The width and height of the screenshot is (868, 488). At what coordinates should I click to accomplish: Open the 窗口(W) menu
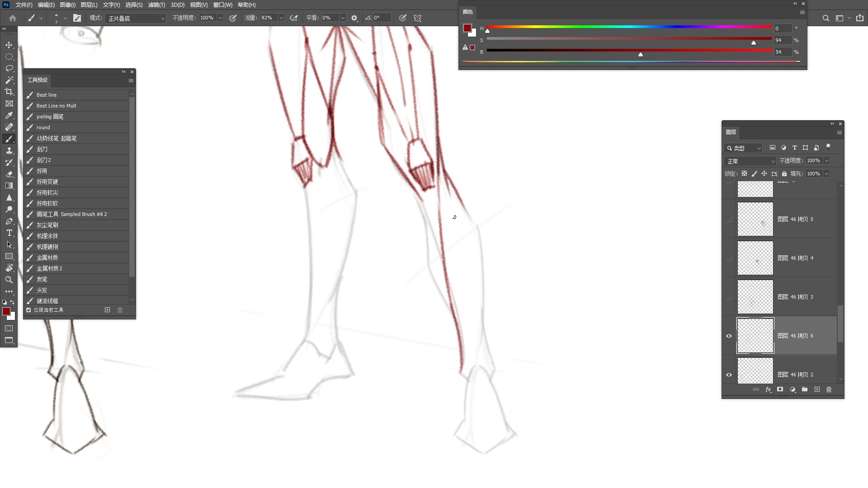pyautogui.click(x=223, y=5)
